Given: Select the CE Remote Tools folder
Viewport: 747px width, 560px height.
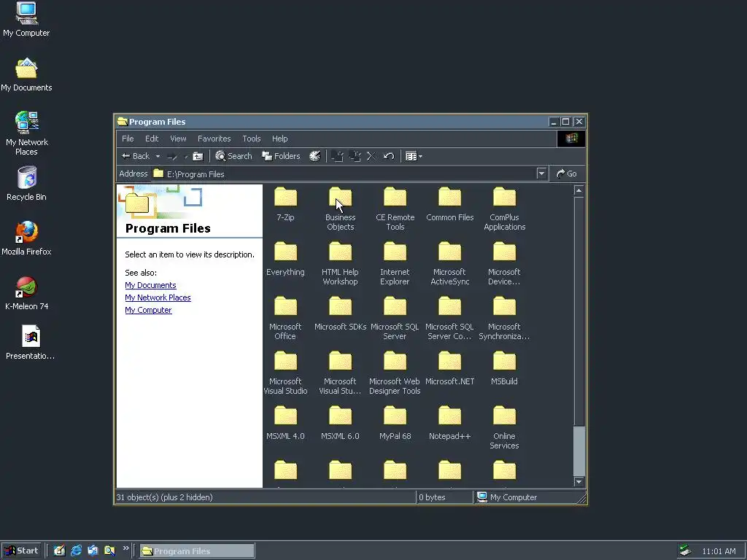Looking at the screenshot, I should point(395,209).
